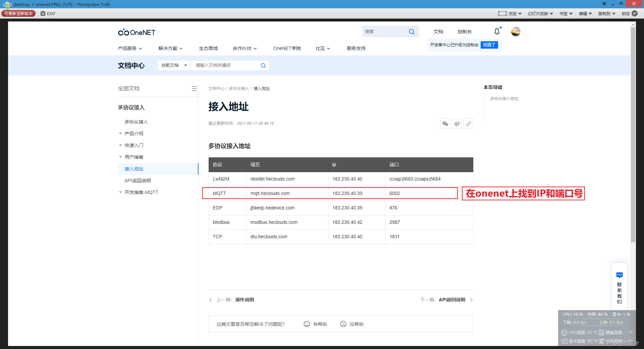Go to next article API返回说明
Image resolution: width=644 pixels, height=349 pixels.
point(452,300)
